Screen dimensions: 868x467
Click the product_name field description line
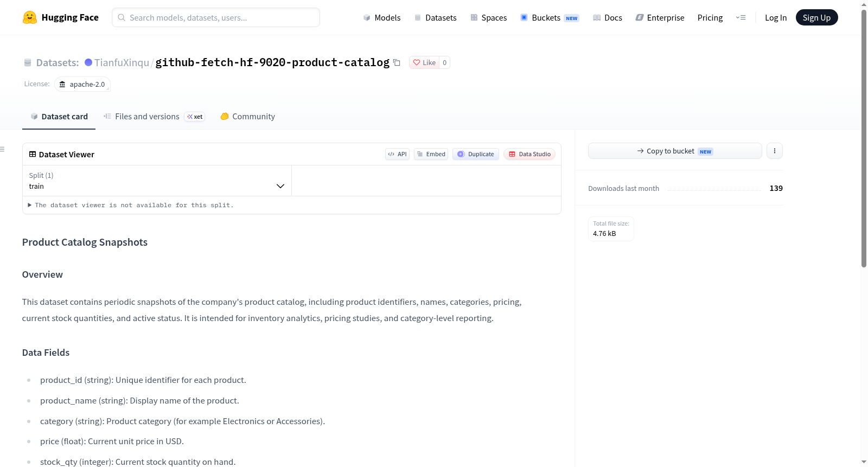point(139,400)
